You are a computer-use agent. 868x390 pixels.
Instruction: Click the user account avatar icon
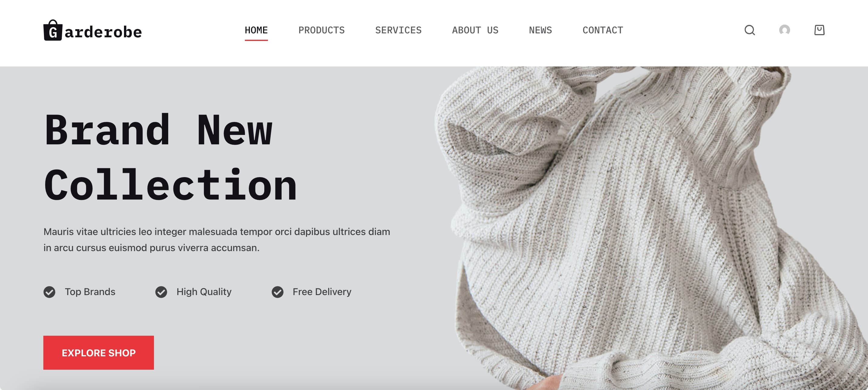pyautogui.click(x=784, y=30)
